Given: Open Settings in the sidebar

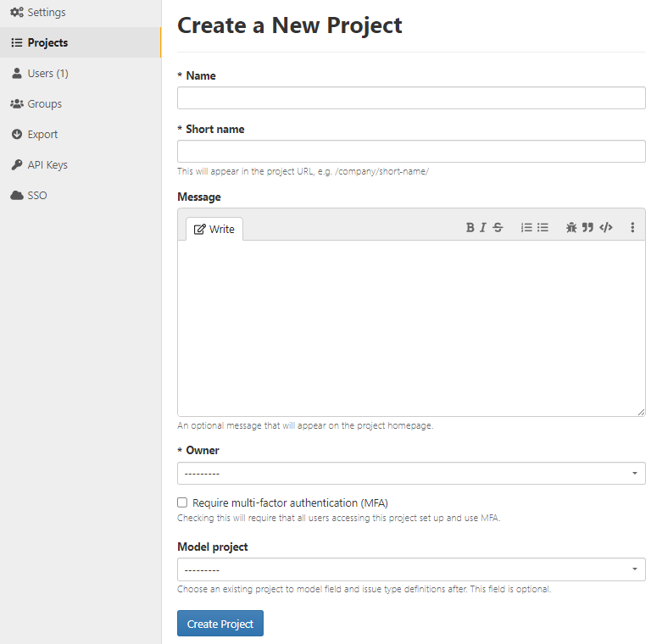Looking at the screenshot, I should pos(81,12).
